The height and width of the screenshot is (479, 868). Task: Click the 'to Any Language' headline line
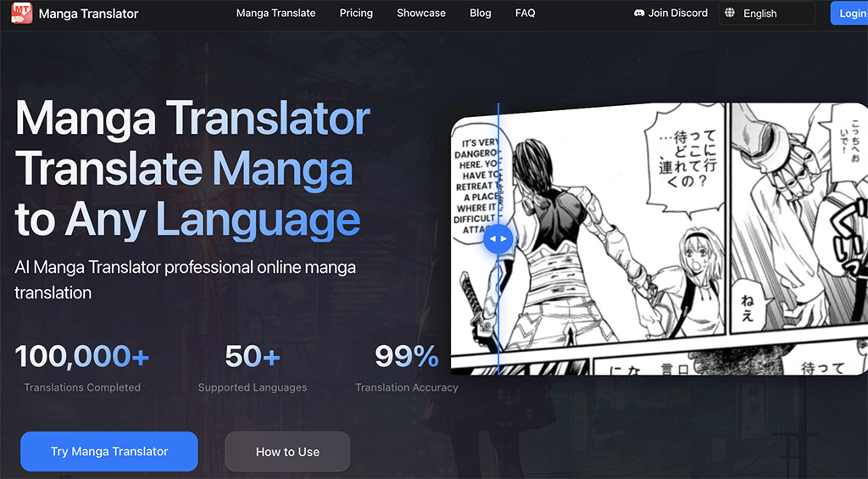click(x=187, y=220)
